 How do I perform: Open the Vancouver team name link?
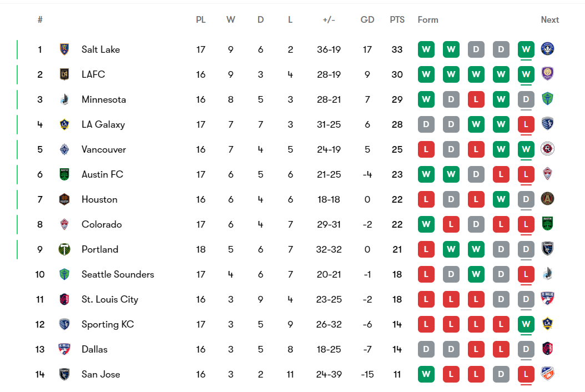click(x=104, y=149)
